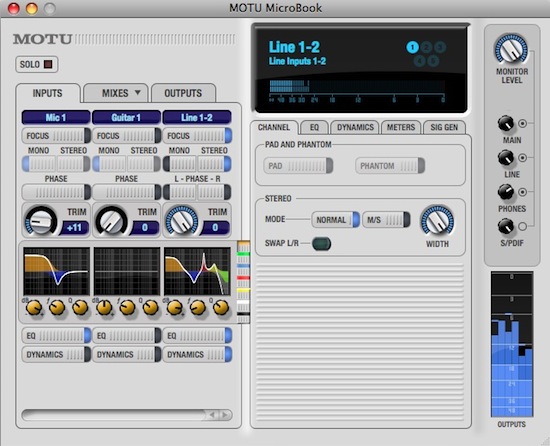Toggle PHASE switch for Mic 1
Image resolution: width=550 pixels, height=446 pixels.
pos(56,192)
